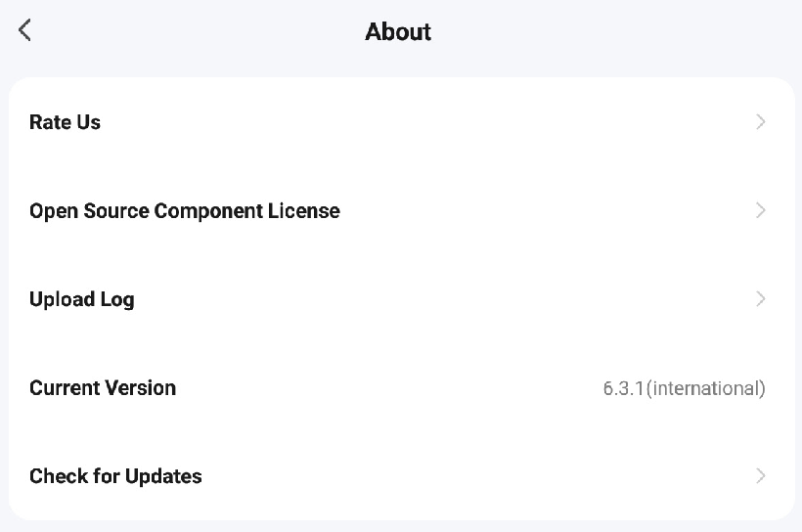This screenshot has height=532, width=802.
Task: Tap the Check for Updates label
Action: tap(115, 476)
